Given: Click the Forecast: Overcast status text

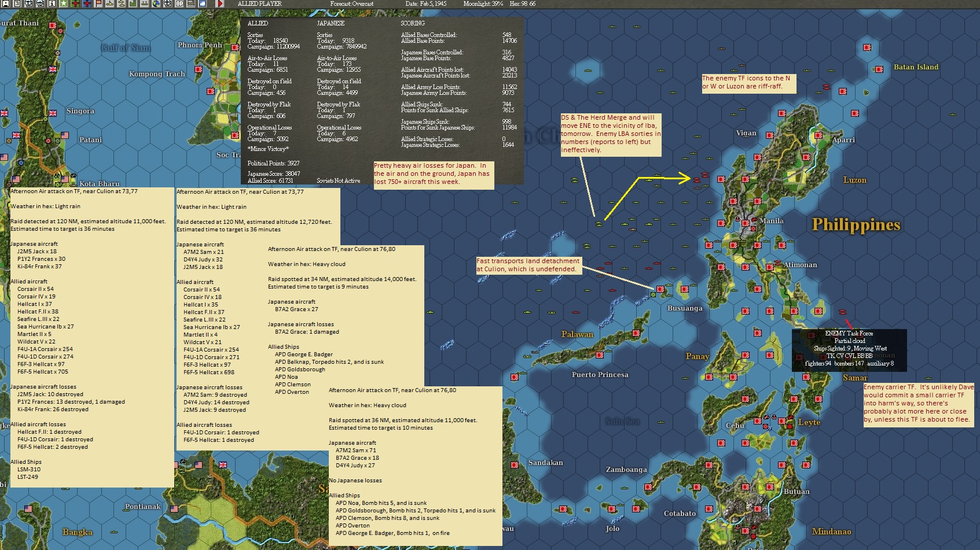Looking at the screenshot, I should click(352, 3).
